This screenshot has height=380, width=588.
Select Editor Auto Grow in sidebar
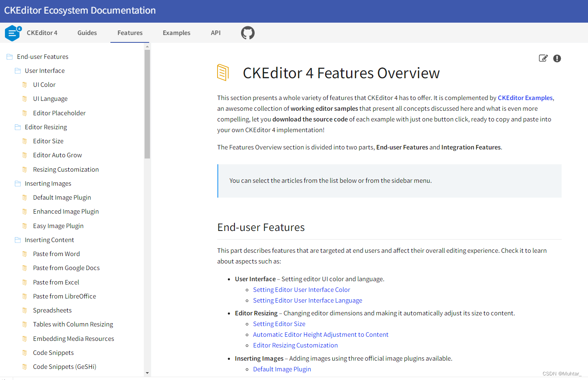point(57,155)
